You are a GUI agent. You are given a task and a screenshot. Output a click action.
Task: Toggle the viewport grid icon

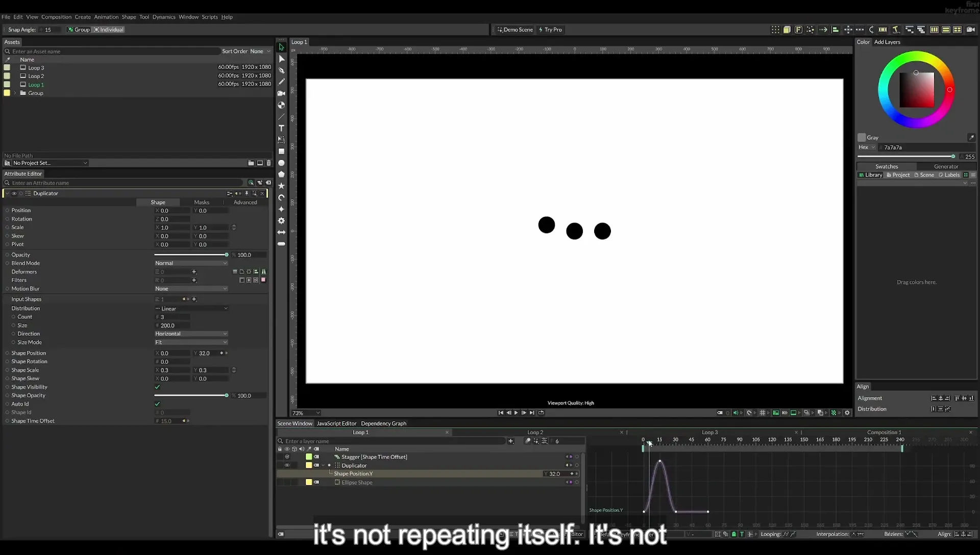(x=763, y=413)
